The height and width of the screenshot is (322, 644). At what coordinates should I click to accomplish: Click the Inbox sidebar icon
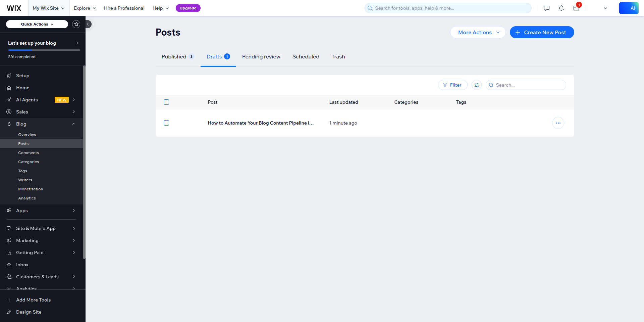pyautogui.click(x=9, y=265)
